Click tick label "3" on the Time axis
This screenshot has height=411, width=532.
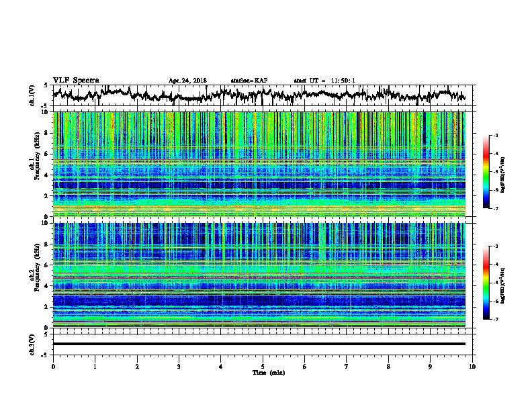point(179,367)
